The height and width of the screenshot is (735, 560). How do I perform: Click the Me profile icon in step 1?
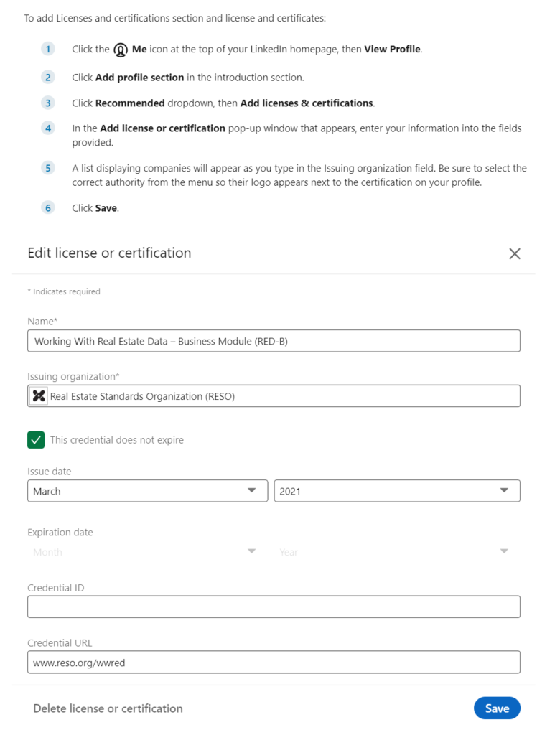coord(121,50)
